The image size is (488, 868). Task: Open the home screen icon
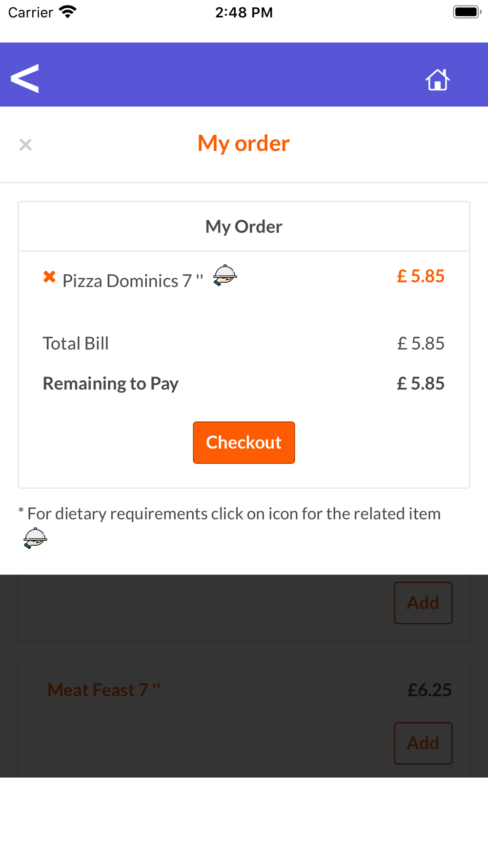click(x=437, y=79)
